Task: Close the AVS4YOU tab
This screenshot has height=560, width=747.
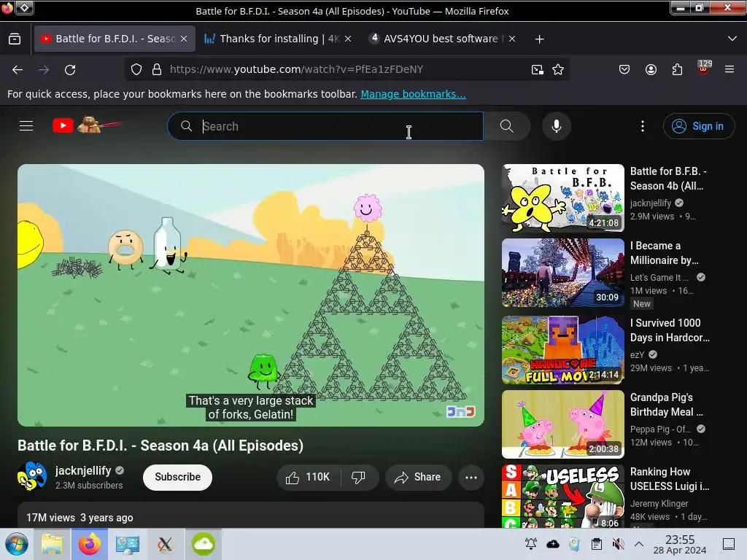Action: 512,39
